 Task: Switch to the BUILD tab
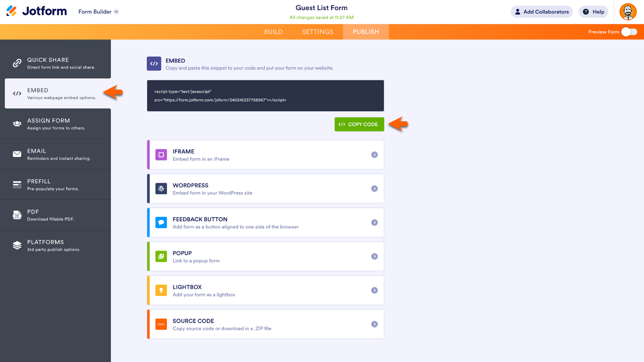273,32
